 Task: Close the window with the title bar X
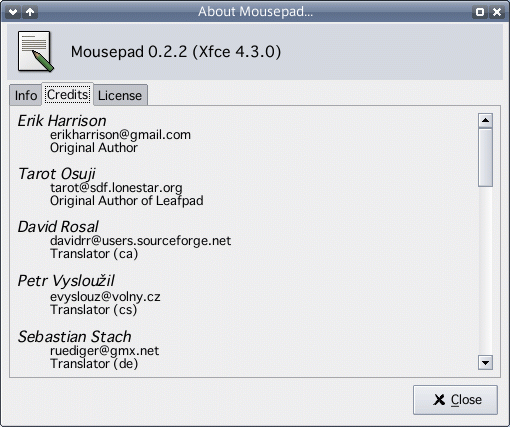click(x=497, y=12)
